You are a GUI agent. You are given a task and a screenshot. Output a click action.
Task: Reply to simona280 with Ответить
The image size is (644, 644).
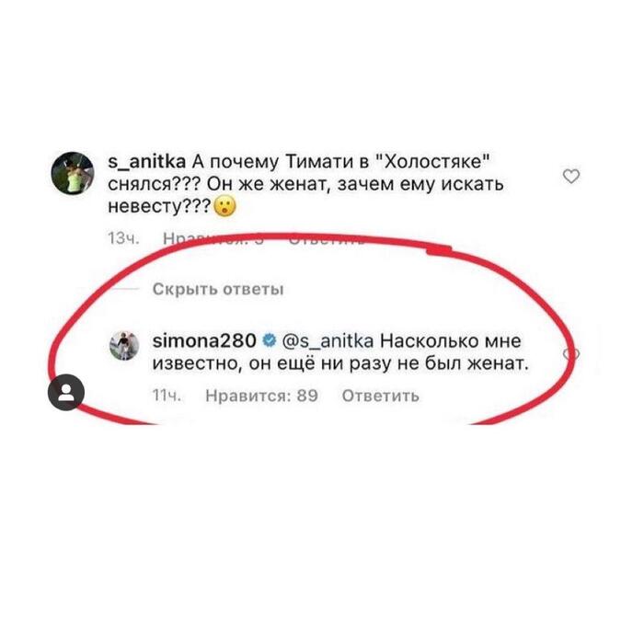[380, 396]
